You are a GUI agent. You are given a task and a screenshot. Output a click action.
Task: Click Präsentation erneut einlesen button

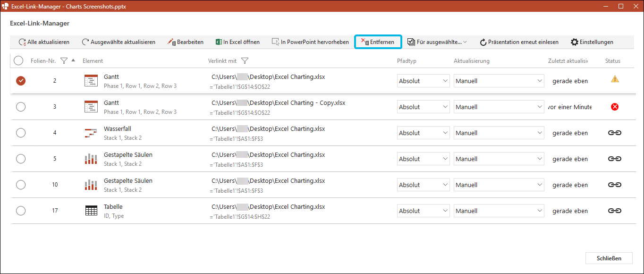tap(519, 42)
